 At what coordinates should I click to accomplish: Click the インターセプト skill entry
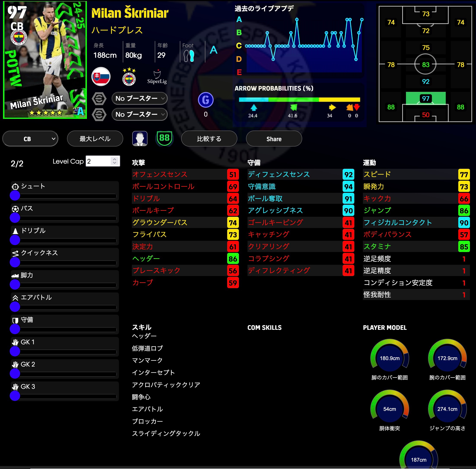pos(153,372)
